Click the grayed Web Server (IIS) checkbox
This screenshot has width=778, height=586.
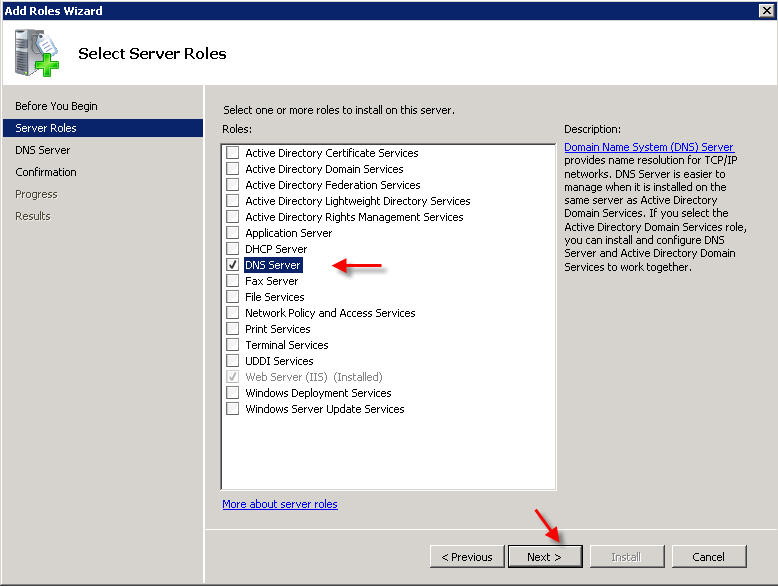[232, 377]
